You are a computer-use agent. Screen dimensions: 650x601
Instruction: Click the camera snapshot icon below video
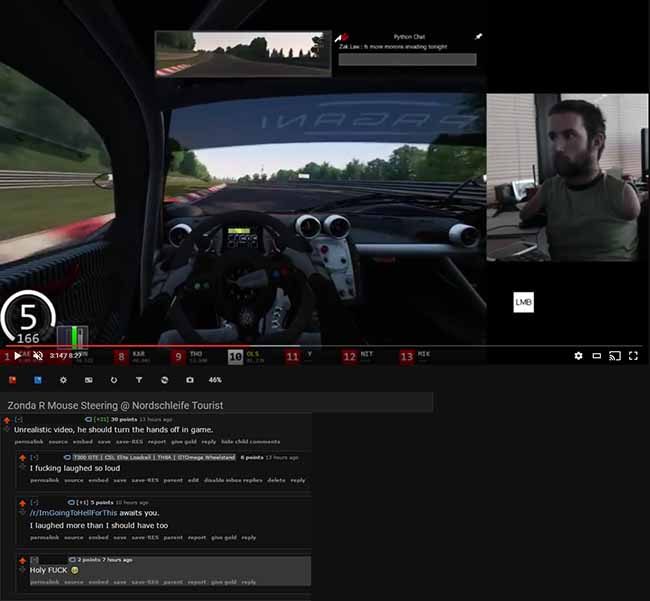[x=190, y=380]
